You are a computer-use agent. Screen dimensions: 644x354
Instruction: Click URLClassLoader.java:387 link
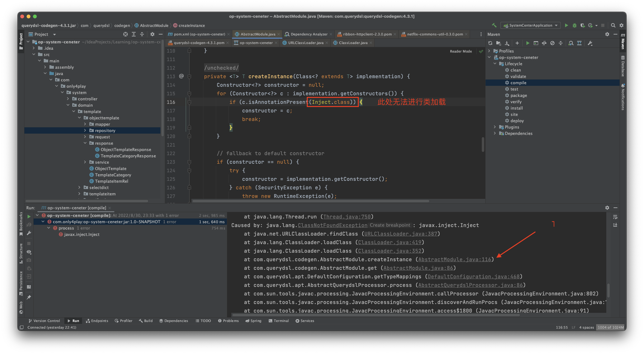point(401,234)
